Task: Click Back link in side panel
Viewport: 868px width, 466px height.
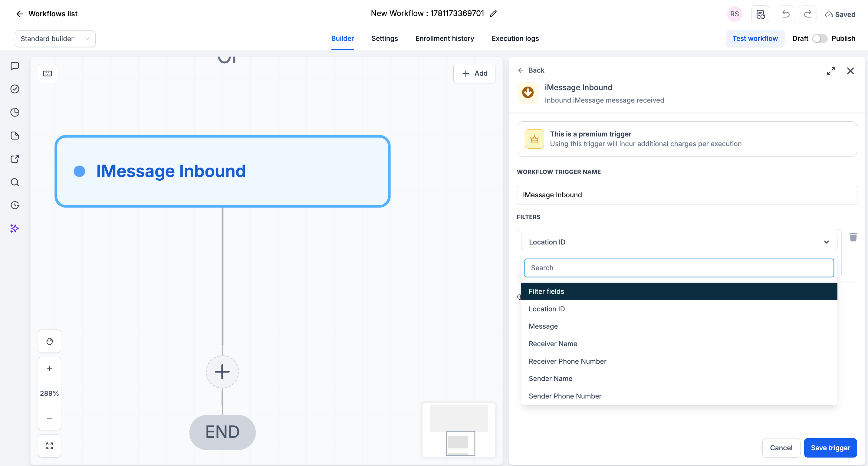Action: coord(531,70)
